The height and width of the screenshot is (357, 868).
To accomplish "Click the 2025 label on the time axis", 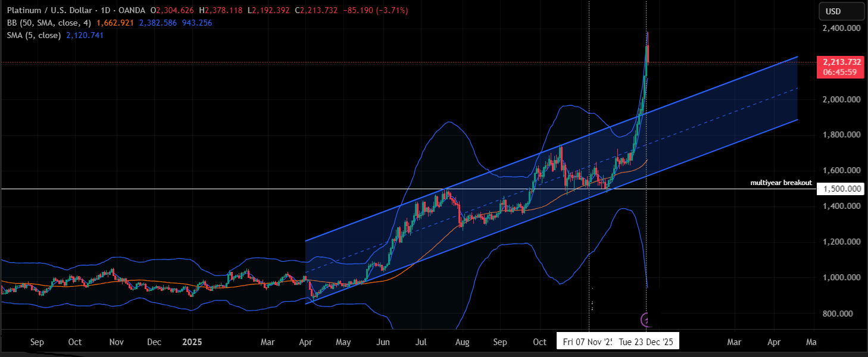I will [x=192, y=342].
